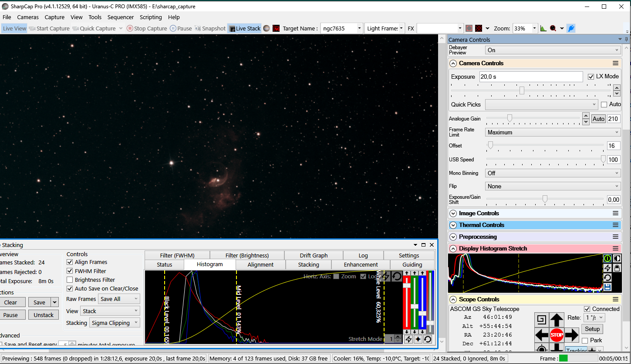This screenshot has width=631, height=364.
Task: Click the red STOP button in Scope Controls
Action: tap(557, 335)
